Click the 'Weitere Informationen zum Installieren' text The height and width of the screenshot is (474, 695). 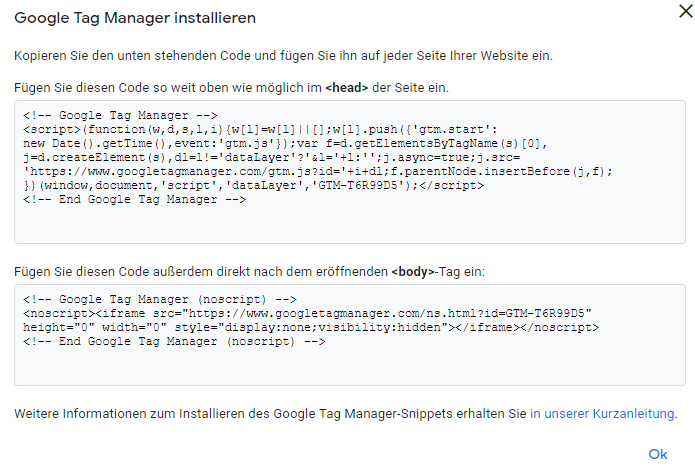point(270,414)
